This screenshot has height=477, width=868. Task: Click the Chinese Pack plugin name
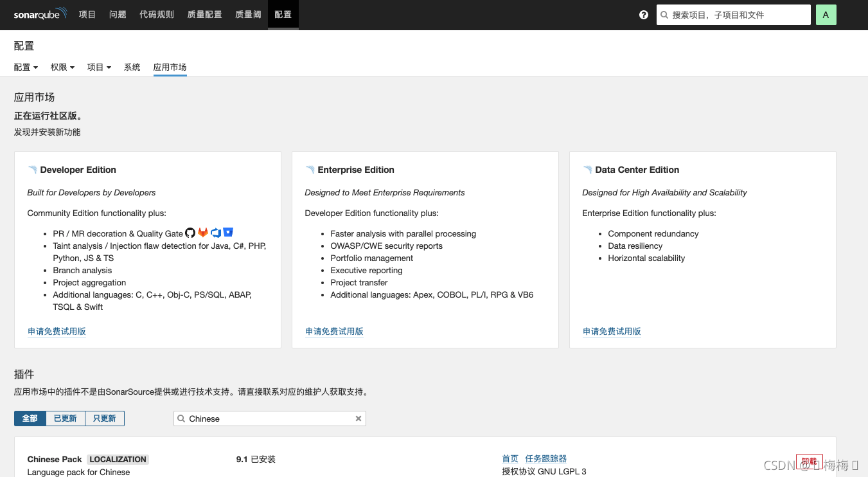(55, 459)
